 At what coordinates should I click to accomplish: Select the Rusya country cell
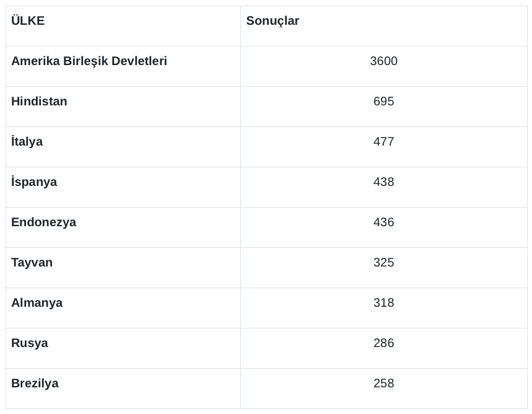click(29, 343)
